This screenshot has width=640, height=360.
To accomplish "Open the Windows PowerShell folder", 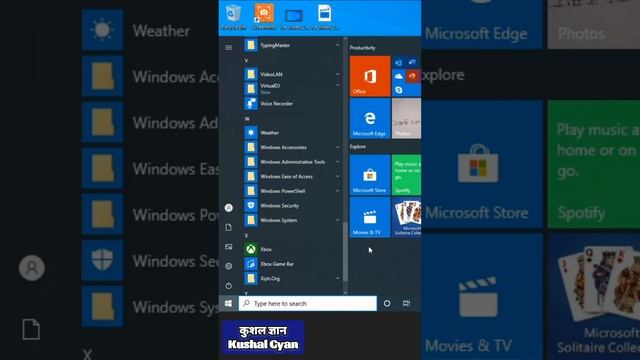I will click(x=292, y=191).
